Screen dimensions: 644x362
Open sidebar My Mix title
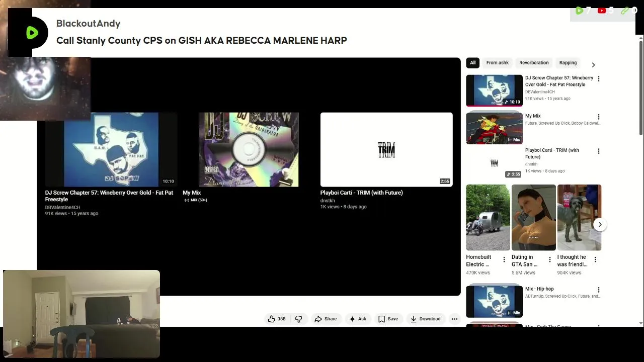[533, 116]
